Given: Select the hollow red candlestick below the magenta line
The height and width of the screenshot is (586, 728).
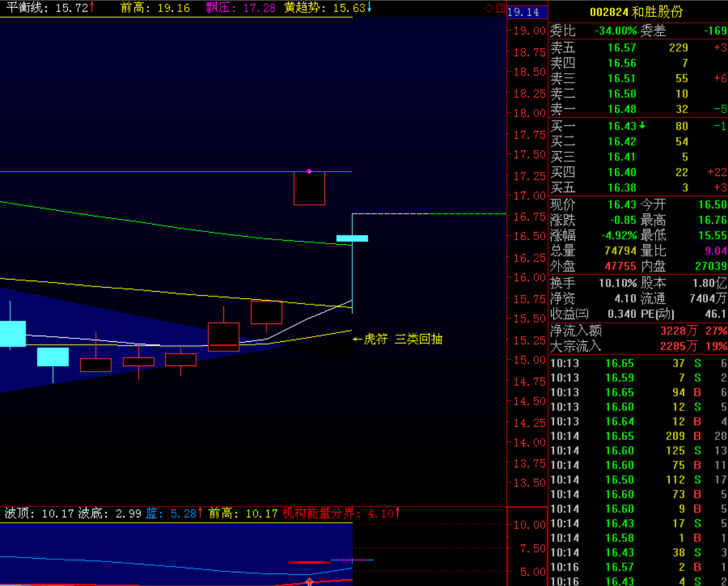Looking at the screenshot, I should pyautogui.click(x=309, y=188).
